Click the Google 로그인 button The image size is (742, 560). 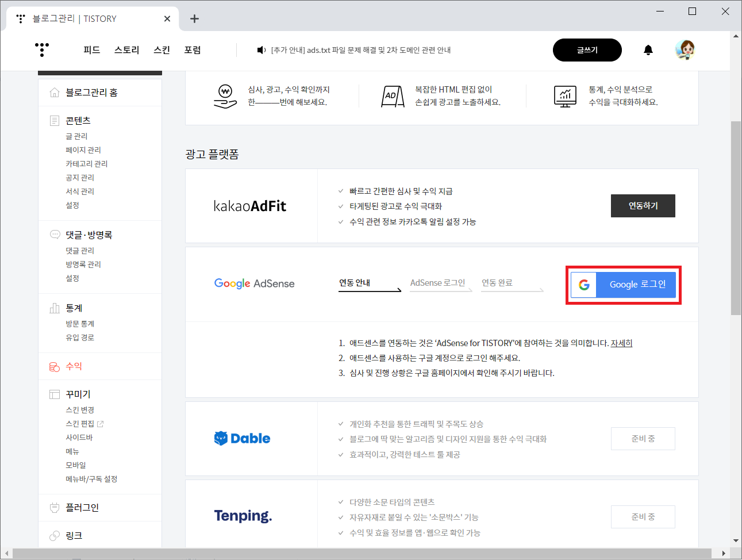click(624, 285)
